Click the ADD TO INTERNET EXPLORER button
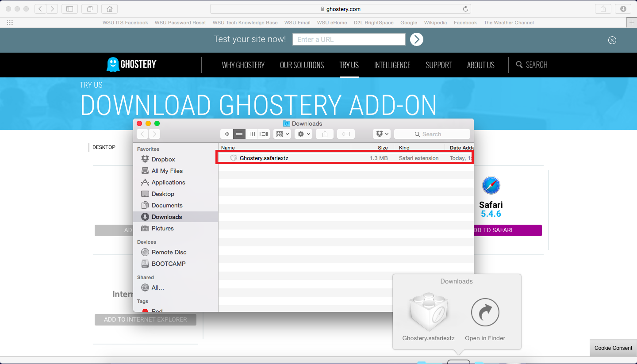 (x=145, y=319)
